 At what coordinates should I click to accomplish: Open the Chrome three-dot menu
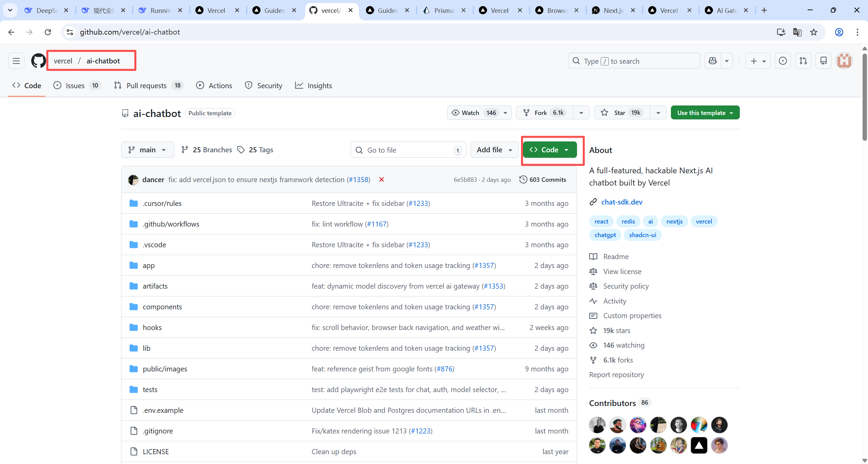click(x=857, y=32)
